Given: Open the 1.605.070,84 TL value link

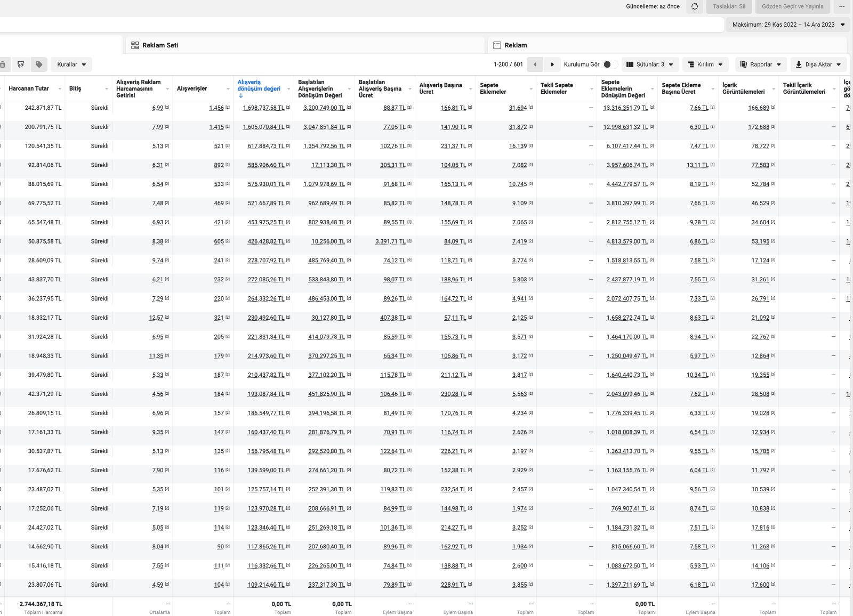Looking at the screenshot, I should coord(263,127).
